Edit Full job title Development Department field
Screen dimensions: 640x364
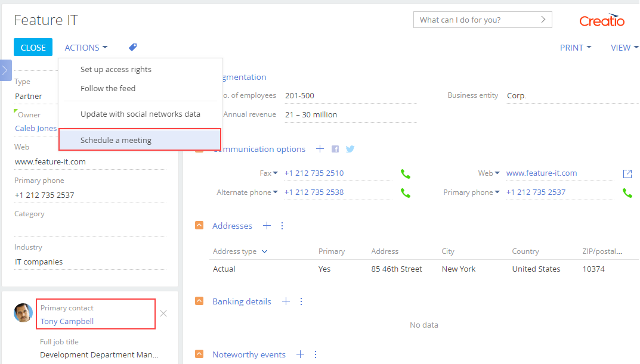[99, 354]
